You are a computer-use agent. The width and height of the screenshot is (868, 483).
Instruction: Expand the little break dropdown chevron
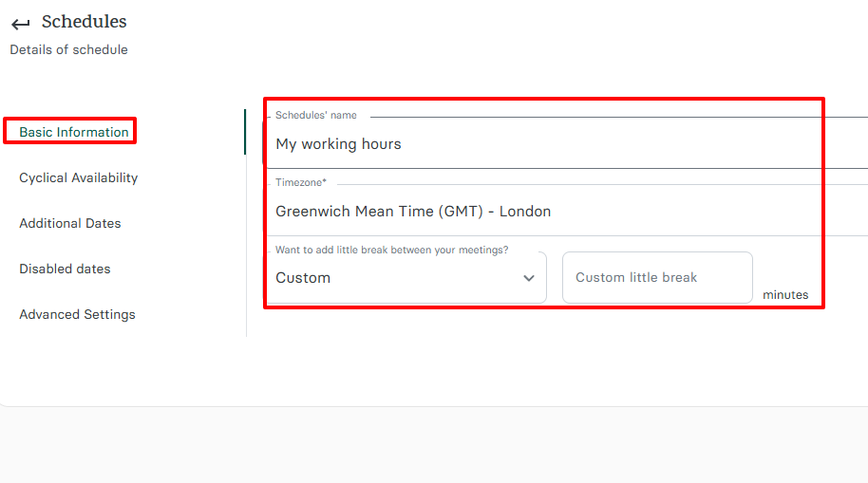(529, 278)
